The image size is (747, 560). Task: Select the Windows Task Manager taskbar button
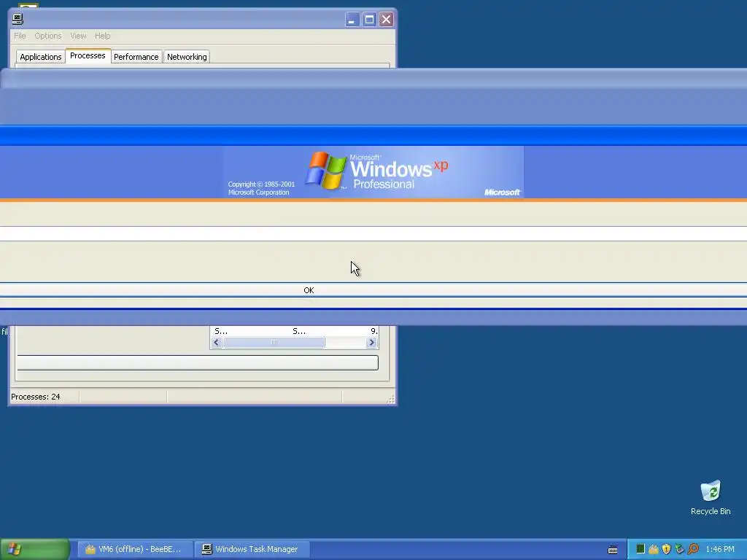tap(252, 549)
